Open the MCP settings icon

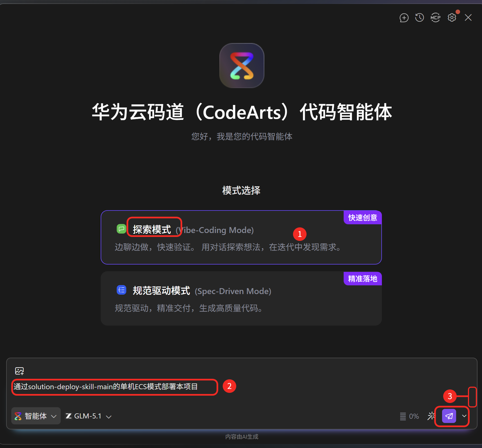pos(435,18)
